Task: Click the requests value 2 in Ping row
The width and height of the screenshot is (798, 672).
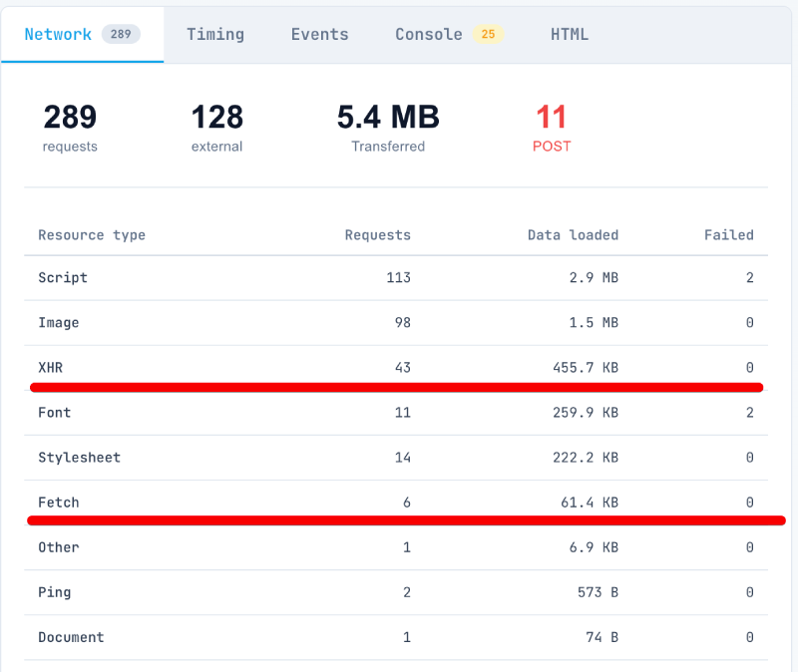Action: 407,592
